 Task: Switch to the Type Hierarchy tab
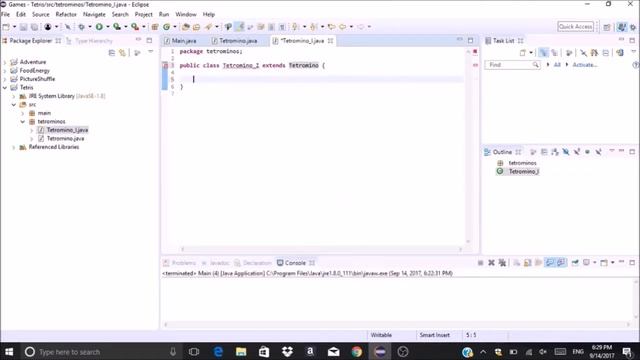89,41
